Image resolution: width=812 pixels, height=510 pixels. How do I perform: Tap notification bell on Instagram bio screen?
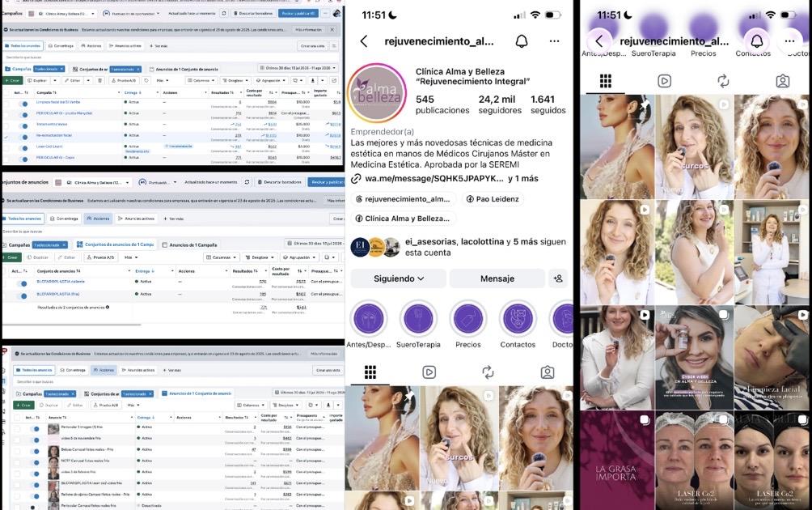[522, 41]
